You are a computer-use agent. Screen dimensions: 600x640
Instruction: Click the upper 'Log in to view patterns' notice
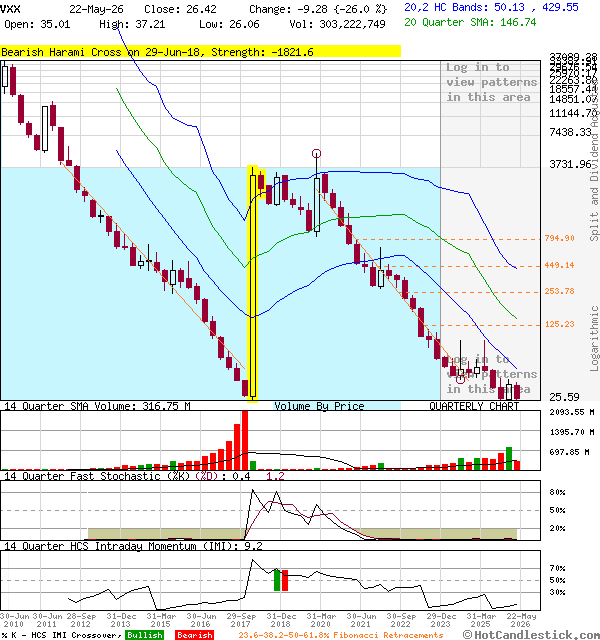point(491,82)
